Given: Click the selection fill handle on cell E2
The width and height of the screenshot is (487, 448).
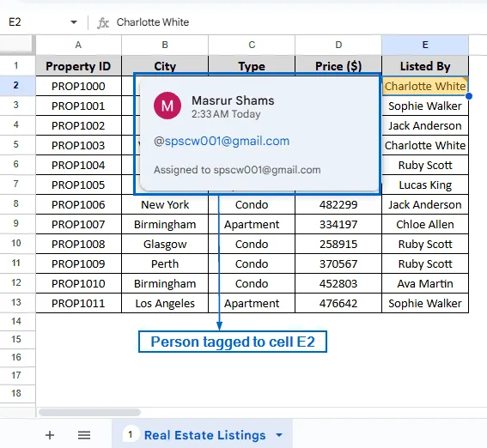Looking at the screenshot, I should (x=469, y=96).
